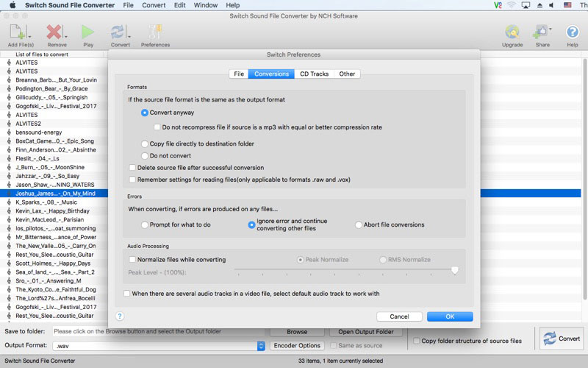This screenshot has width=588, height=368.
Task: Click Cancel in the Preferences dialog
Action: [399, 316]
